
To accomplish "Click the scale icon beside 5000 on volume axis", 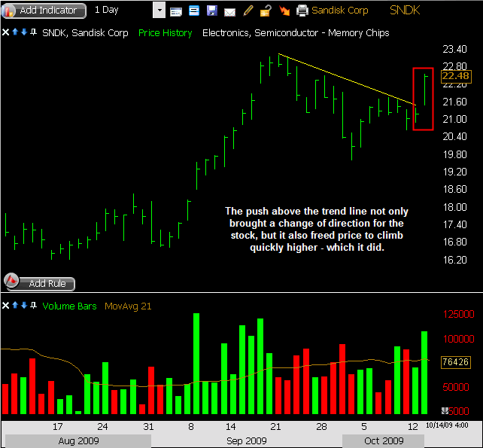I will (x=445, y=410).
